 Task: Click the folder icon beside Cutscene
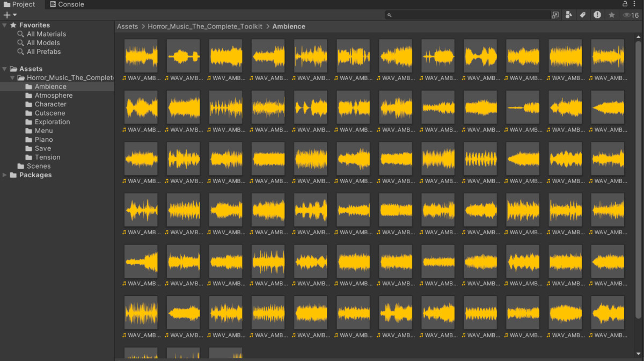pyautogui.click(x=29, y=113)
